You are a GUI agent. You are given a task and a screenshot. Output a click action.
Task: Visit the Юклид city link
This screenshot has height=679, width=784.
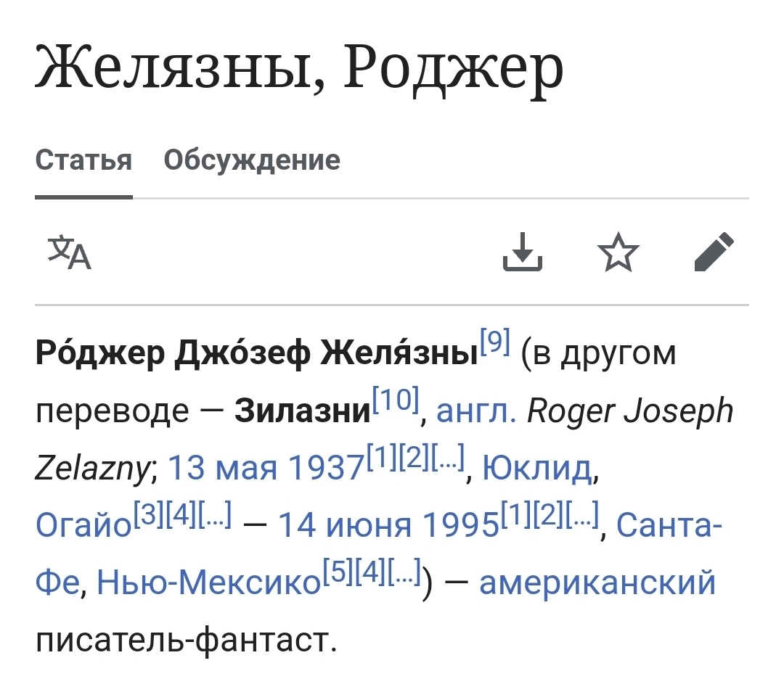pos(537,469)
